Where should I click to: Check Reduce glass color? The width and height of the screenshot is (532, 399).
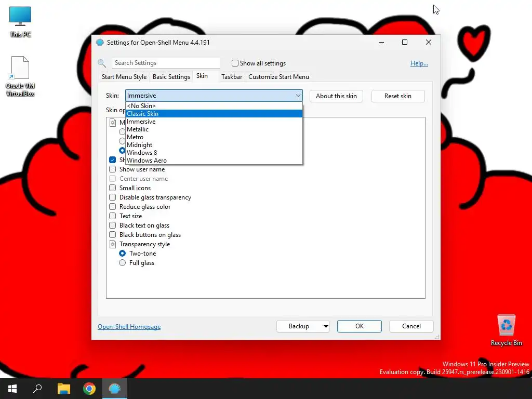click(113, 207)
